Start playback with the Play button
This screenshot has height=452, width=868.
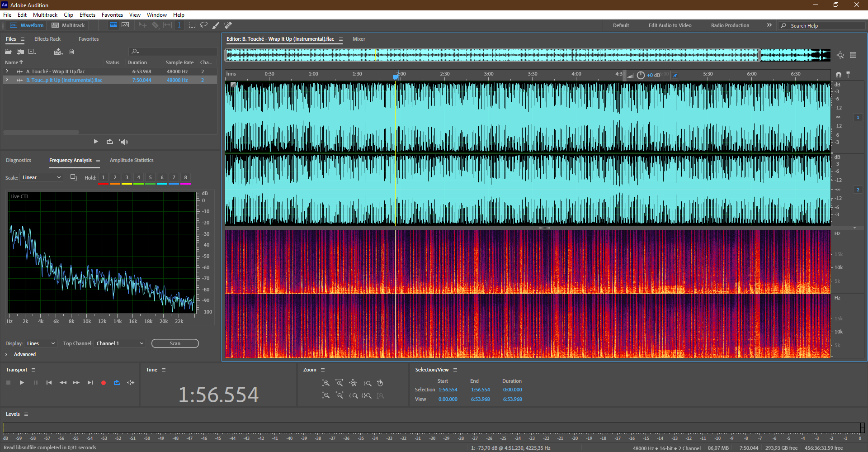tap(22, 383)
